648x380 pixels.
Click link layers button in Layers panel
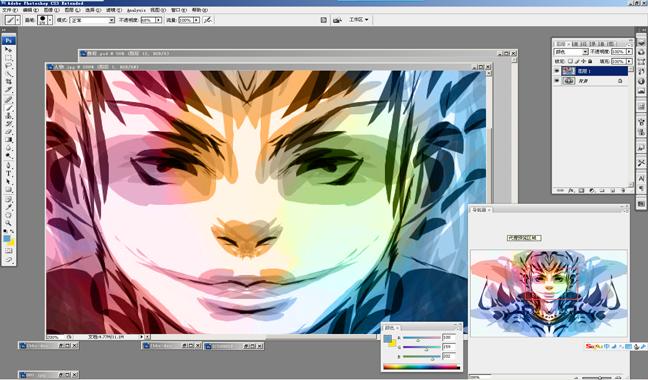[560, 190]
